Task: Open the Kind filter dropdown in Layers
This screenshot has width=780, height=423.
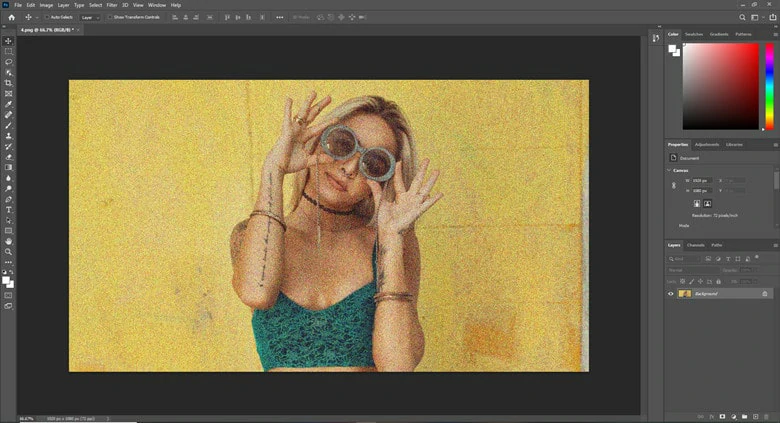Action: [x=683, y=259]
